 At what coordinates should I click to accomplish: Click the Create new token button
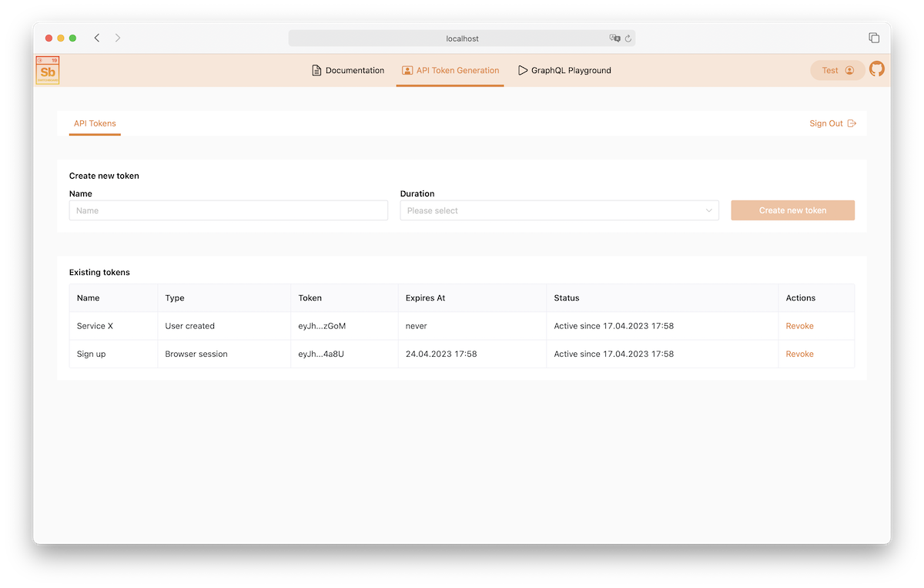pyautogui.click(x=793, y=210)
